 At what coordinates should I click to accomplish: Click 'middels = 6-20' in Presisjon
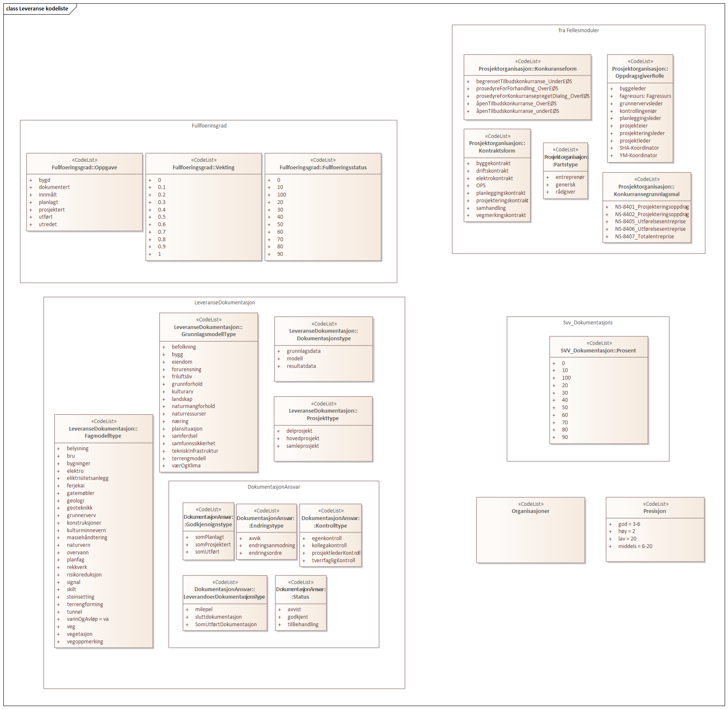point(635,546)
